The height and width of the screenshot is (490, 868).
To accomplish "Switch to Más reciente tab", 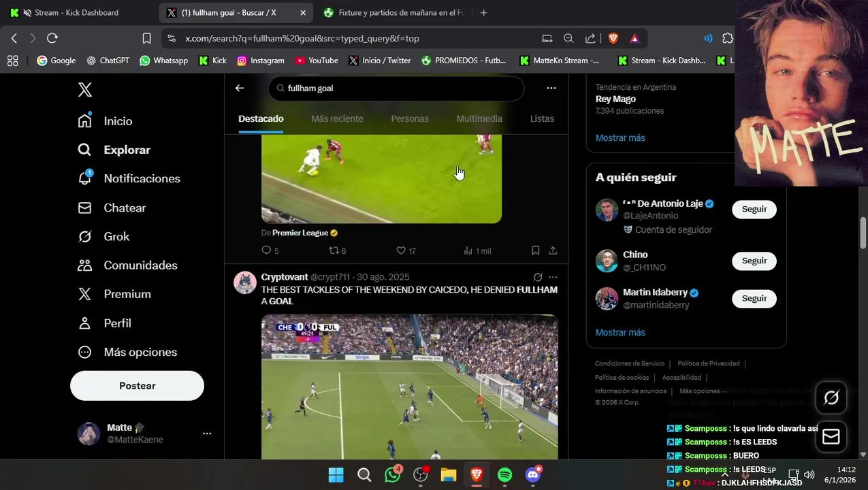I will 337,118.
